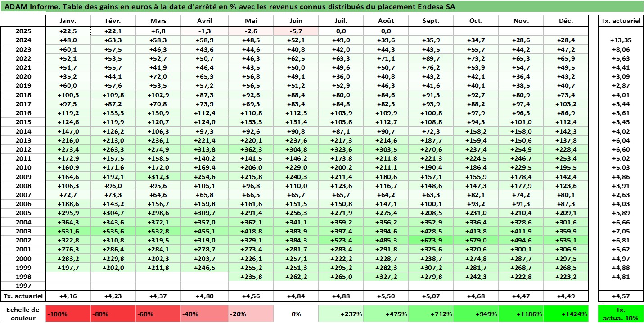Click the +89,7 cell for Sept. 2022

click(431, 58)
